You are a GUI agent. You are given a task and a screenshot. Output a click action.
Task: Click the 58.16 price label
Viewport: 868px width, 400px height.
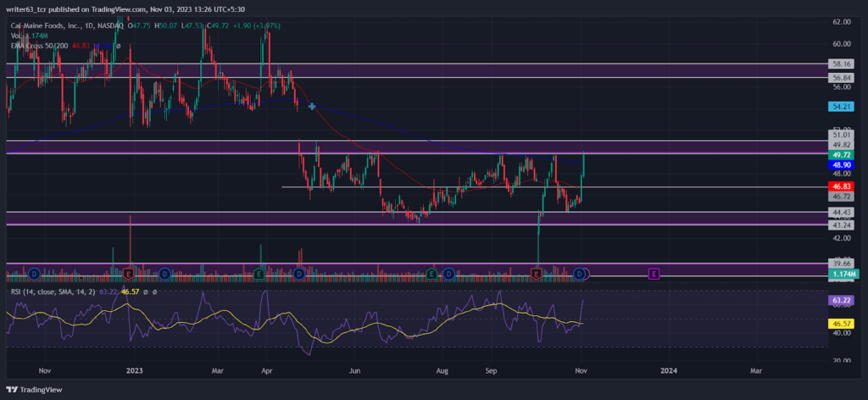pyautogui.click(x=840, y=64)
